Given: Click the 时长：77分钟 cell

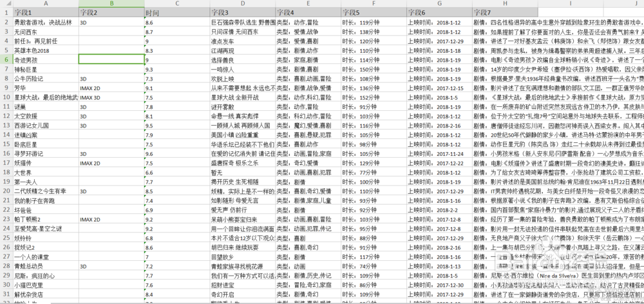Looking at the screenshot, I should pyautogui.click(x=374, y=173).
